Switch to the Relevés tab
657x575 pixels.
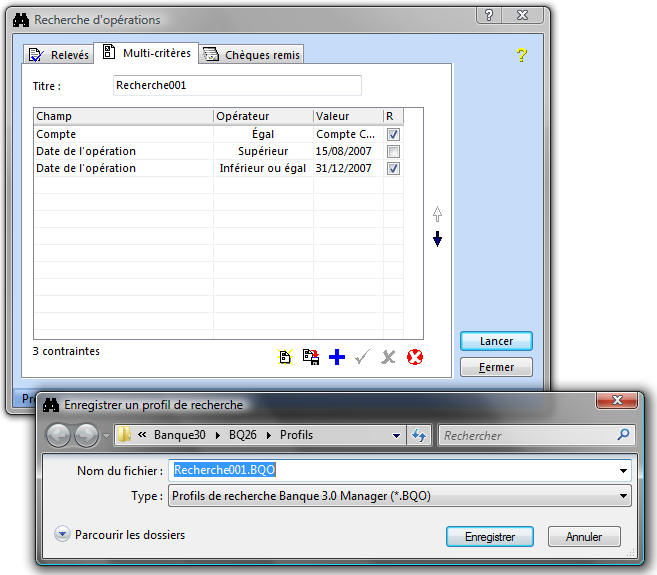59,55
